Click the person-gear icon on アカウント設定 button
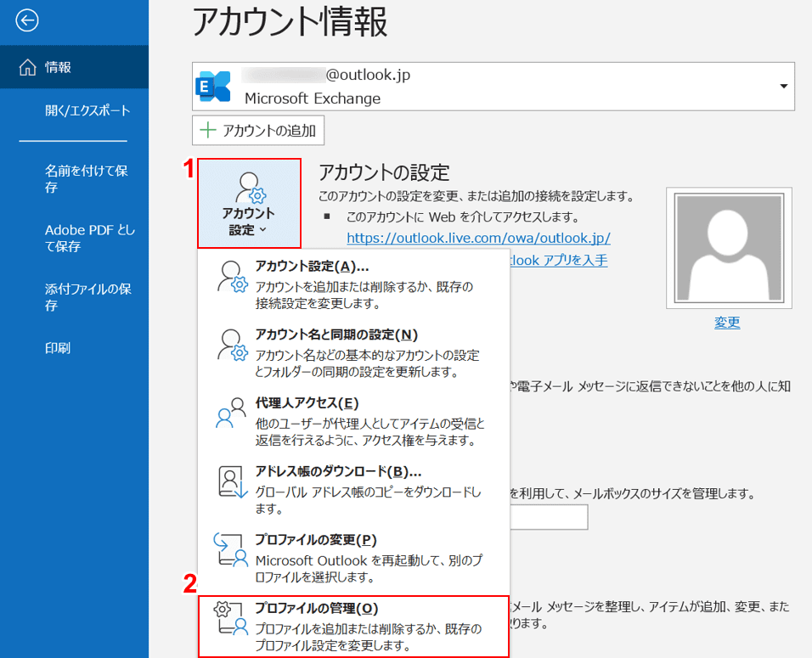This screenshot has width=812, height=658. click(x=251, y=188)
